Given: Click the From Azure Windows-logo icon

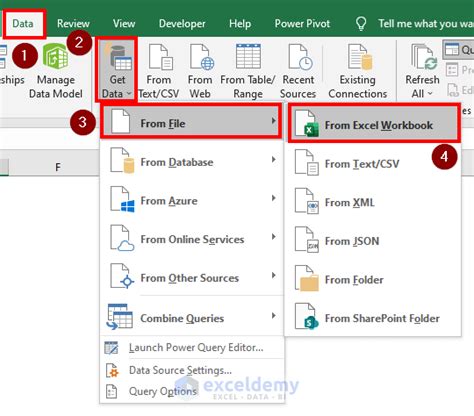Looking at the screenshot, I should [128, 206].
